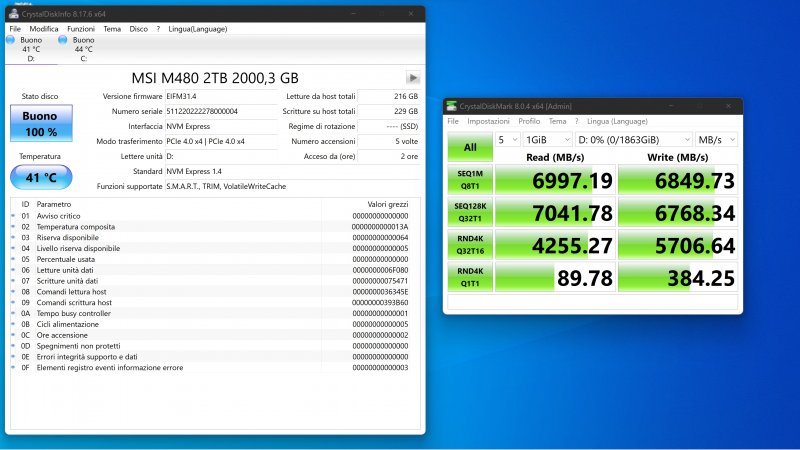Open Modifica menu in CrystalDiskInfo

coord(44,29)
